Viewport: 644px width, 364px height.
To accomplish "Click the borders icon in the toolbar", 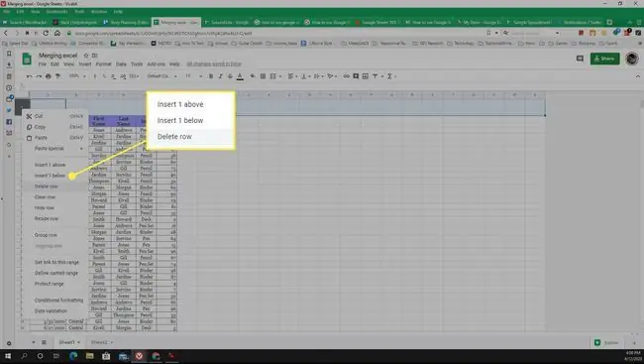I will 263,76.
